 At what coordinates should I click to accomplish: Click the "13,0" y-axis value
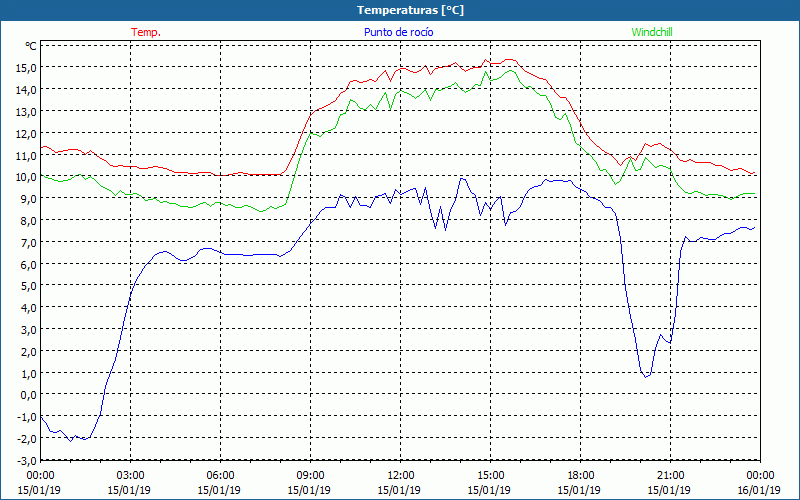click(x=27, y=112)
